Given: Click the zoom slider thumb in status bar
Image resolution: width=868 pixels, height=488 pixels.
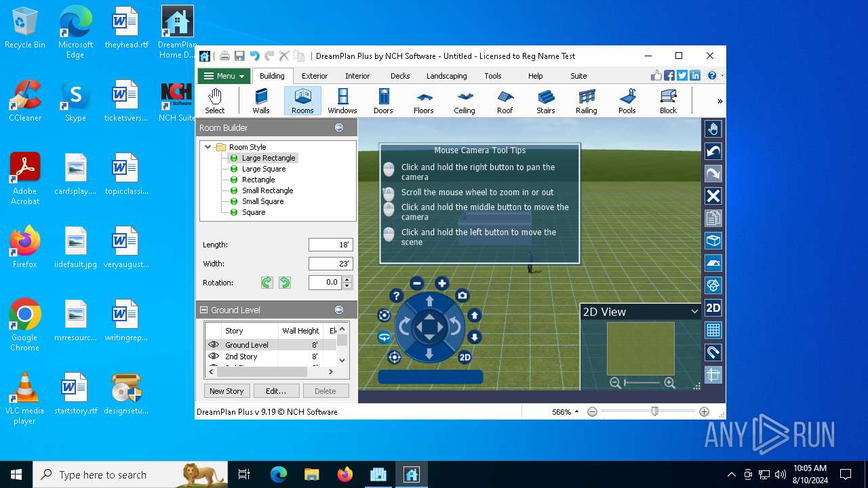Looking at the screenshot, I should tap(654, 411).
